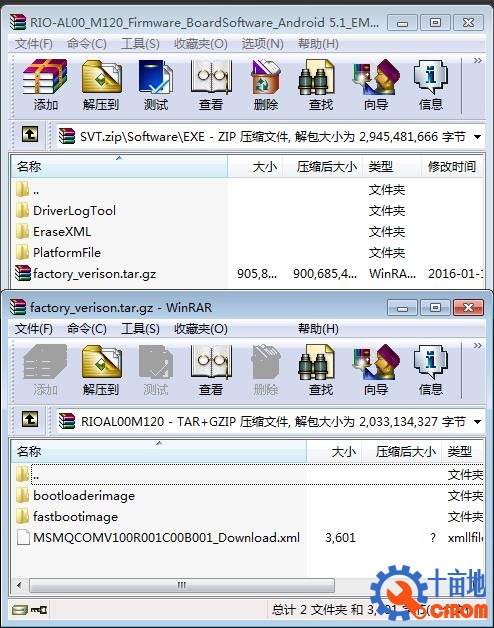The height and width of the screenshot is (628, 494).
Task: Show more toolbar items in the RIO-AL00 window
Action: click(x=477, y=61)
